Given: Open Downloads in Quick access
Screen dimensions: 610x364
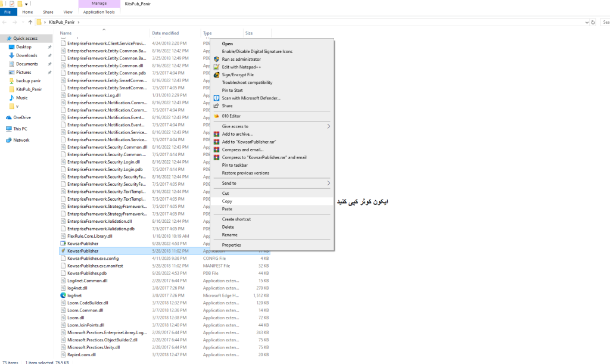Looking at the screenshot, I should coord(26,55).
